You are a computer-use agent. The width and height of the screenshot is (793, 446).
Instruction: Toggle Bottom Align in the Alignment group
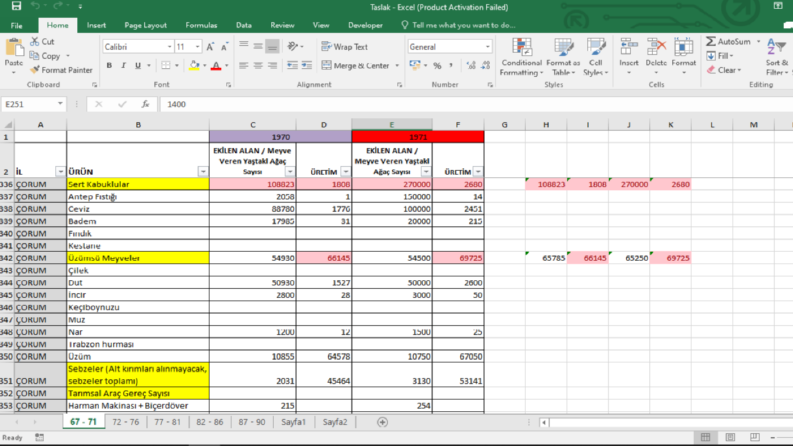click(x=272, y=47)
